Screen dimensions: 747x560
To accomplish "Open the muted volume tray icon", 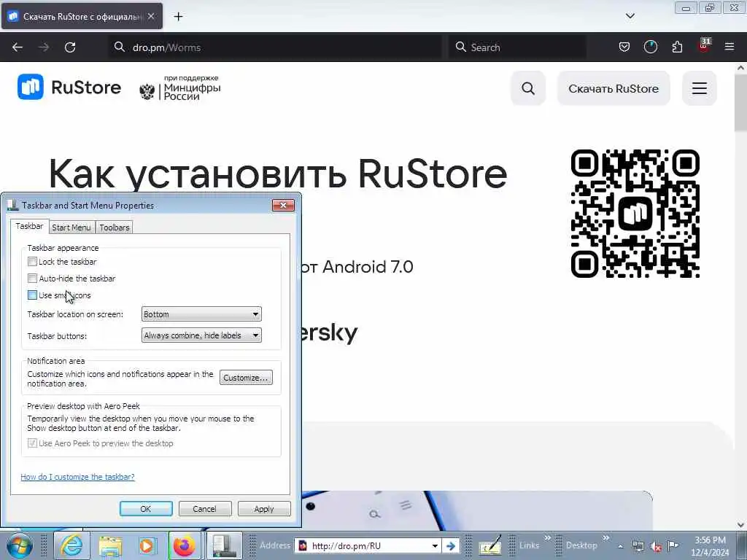I will click(656, 546).
